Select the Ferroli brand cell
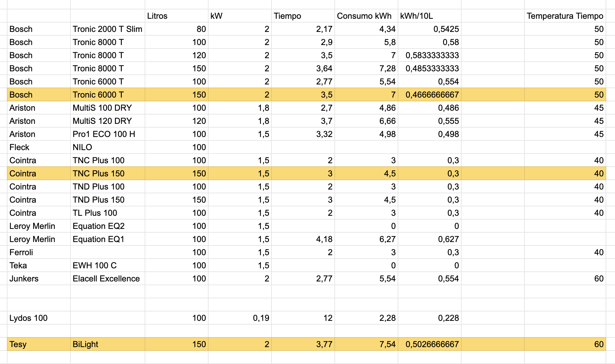This screenshot has height=364, width=615. 39,252
